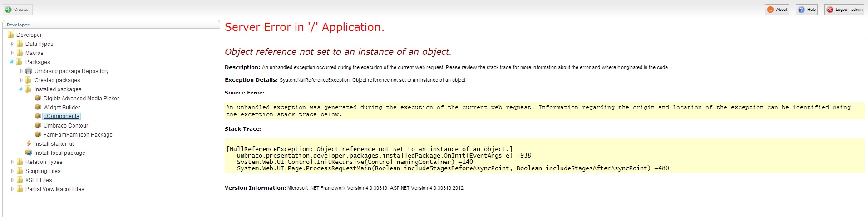
Task: Click the Umbraco Contour package icon
Action: (x=38, y=125)
